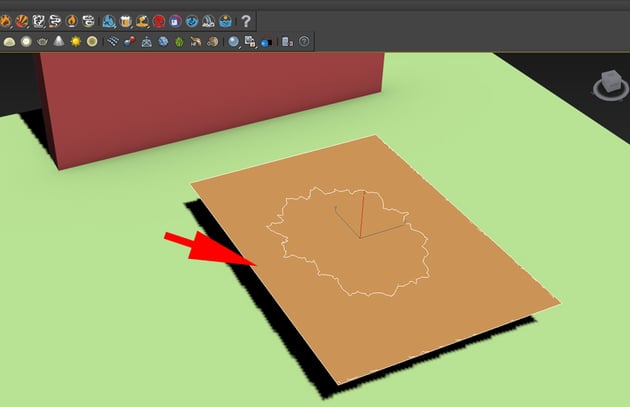Open the small circled question mark help
630x407 pixels.
(x=304, y=41)
